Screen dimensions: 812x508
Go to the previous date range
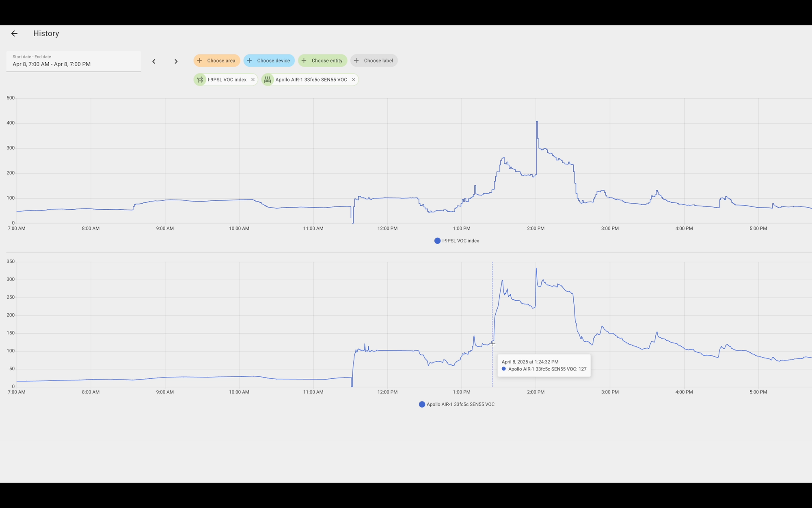tap(154, 61)
